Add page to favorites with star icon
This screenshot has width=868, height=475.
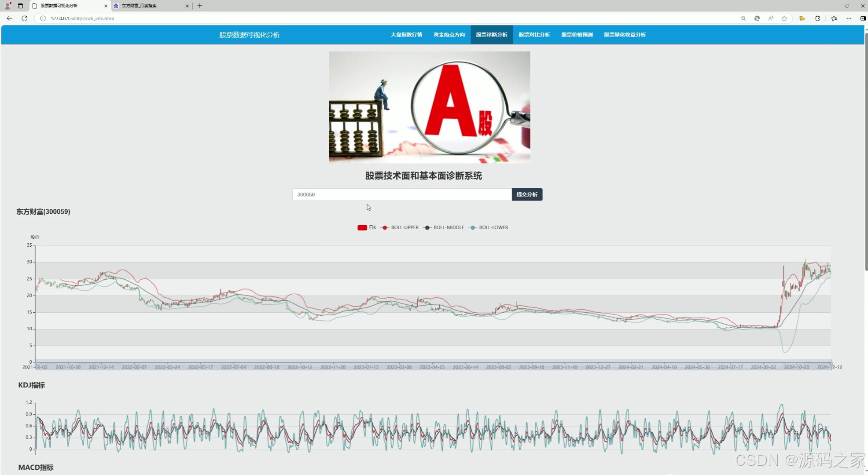[784, 18]
